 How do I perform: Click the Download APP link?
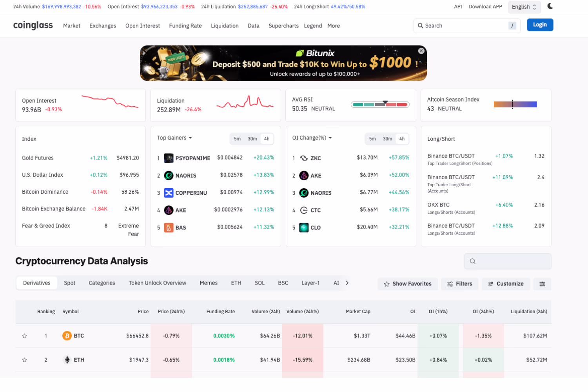485,6
